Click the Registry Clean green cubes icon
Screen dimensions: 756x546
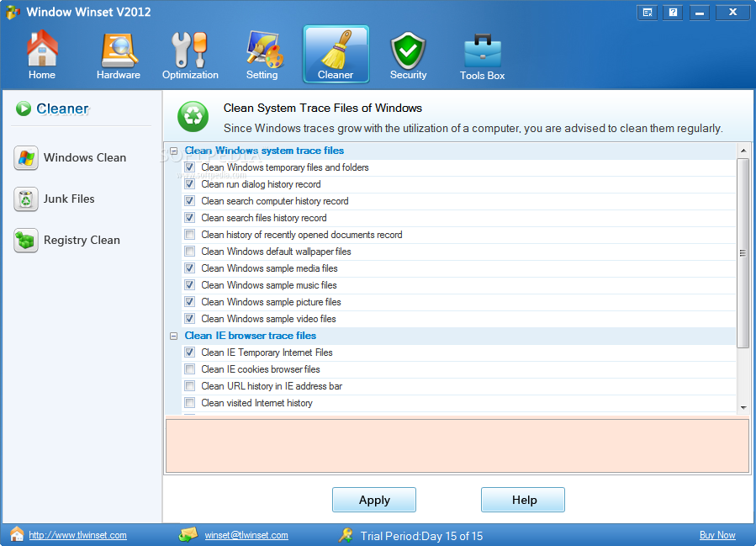tap(26, 241)
